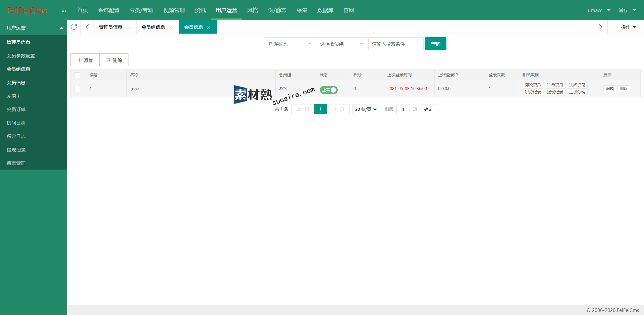
Task: Close the 会员组信息 tab
Action: [171, 28]
